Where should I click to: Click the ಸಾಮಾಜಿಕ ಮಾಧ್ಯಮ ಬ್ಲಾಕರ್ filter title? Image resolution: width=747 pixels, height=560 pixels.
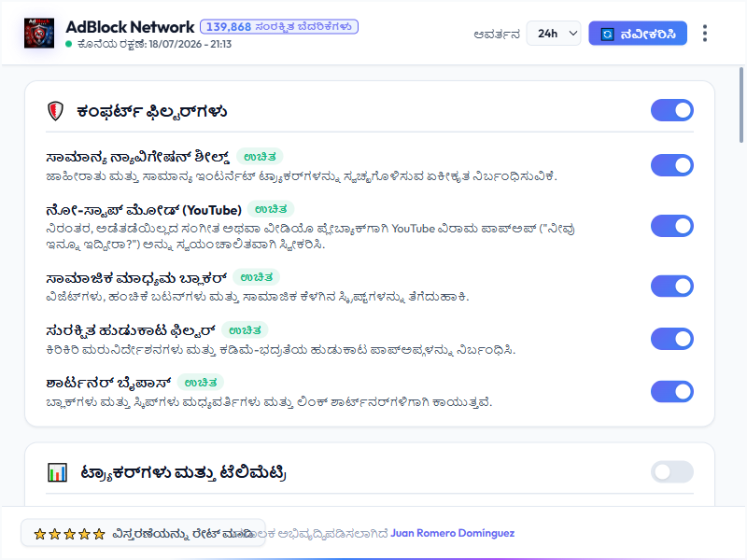[136, 277]
